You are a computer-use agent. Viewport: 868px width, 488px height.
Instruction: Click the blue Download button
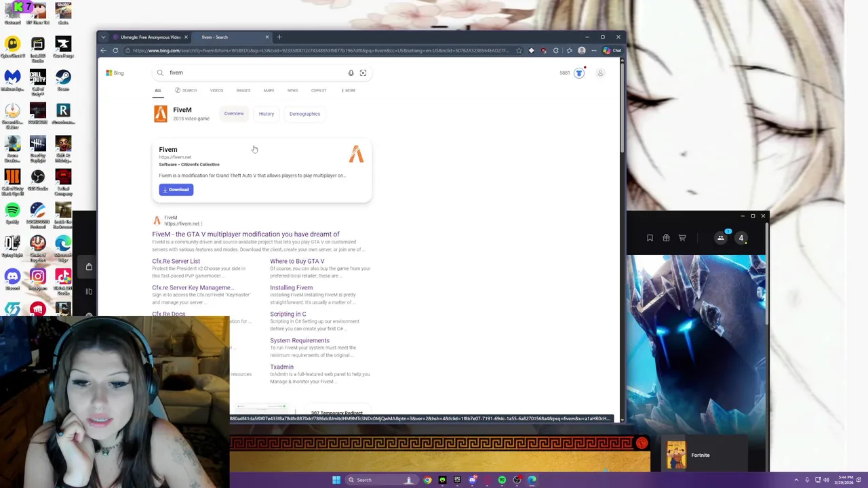click(x=176, y=190)
